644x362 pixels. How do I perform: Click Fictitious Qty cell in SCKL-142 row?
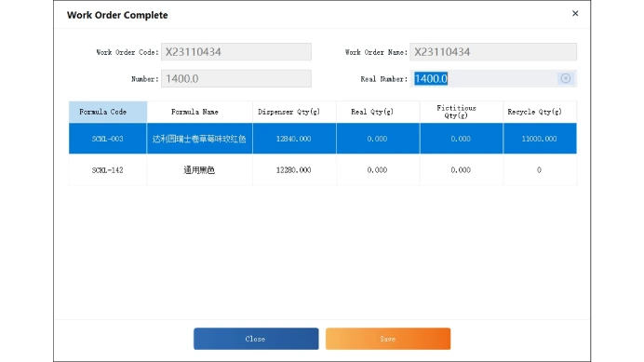pos(462,169)
